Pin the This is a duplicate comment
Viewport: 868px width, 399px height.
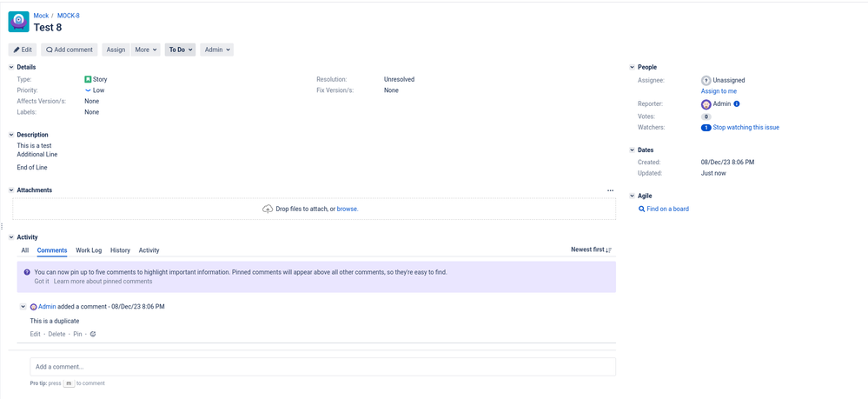click(x=77, y=334)
